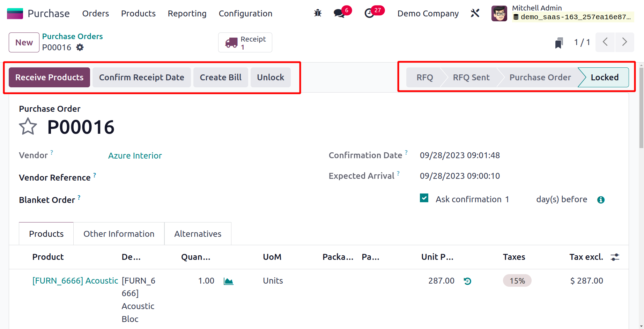Click the info icon after day(s) before
Viewport: 644px width, 329px height.
[x=601, y=200]
